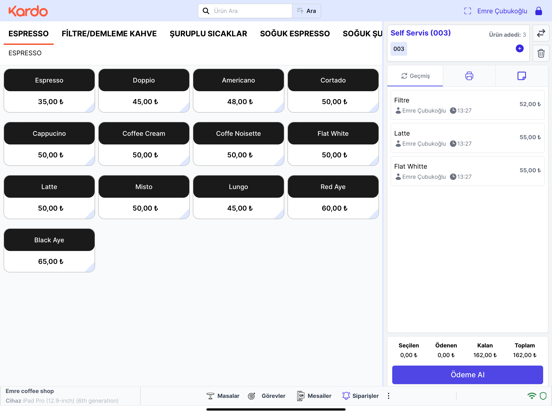Open the note icon tab

[521, 76]
